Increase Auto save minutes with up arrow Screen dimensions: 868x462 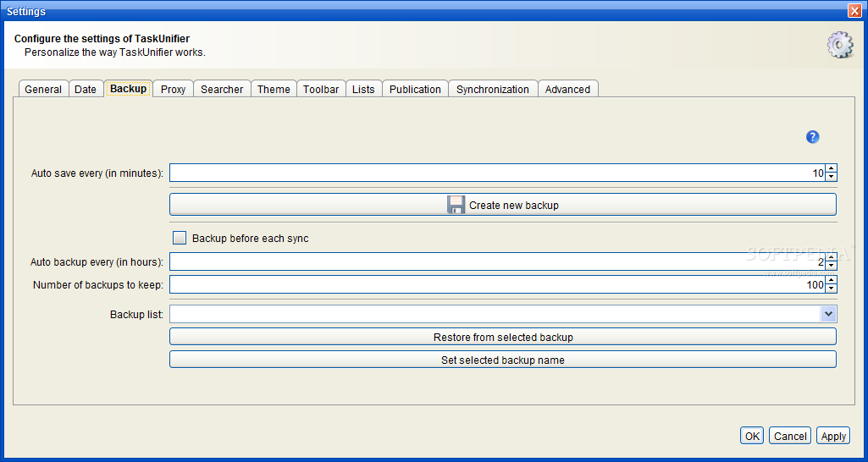[831, 168]
